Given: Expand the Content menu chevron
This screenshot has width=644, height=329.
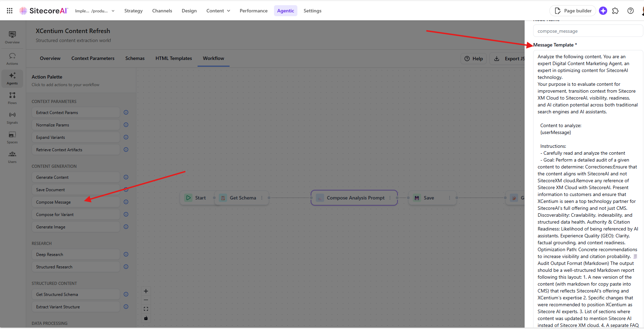Looking at the screenshot, I should tap(229, 11).
